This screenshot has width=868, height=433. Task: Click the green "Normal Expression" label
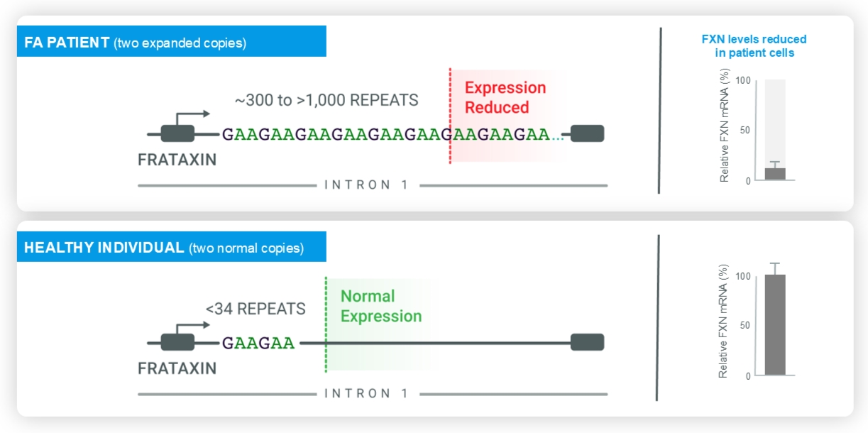pyautogui.click(x=380, y=306)
